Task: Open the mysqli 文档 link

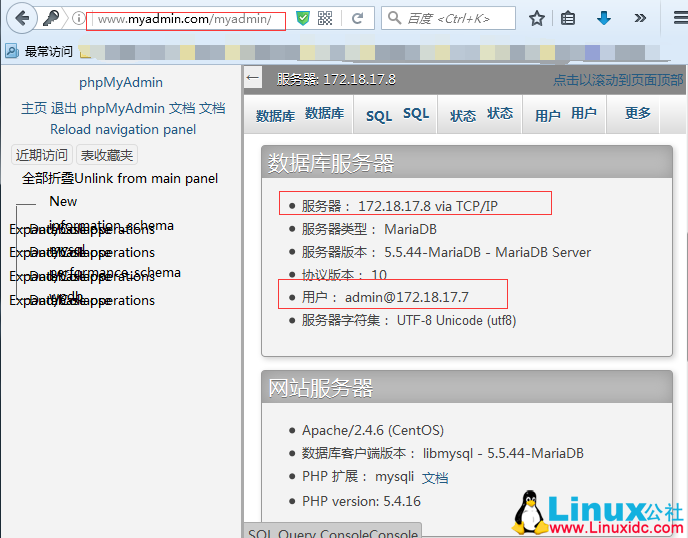Action: [x=435, y=477]
